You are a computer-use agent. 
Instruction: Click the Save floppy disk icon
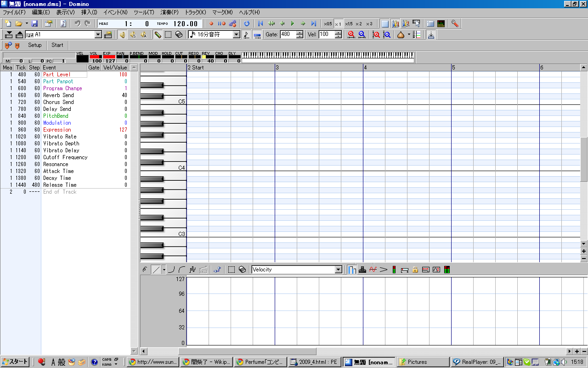point(34,23)
